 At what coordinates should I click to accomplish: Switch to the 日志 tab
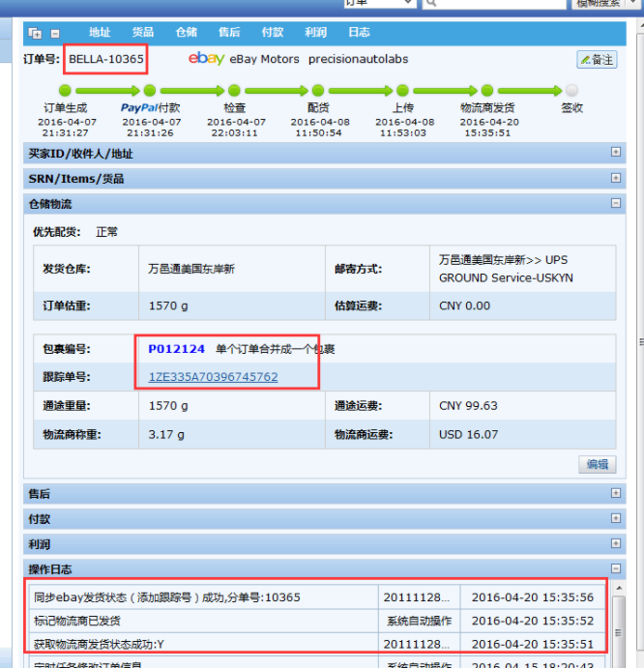[x=359, y=33]
